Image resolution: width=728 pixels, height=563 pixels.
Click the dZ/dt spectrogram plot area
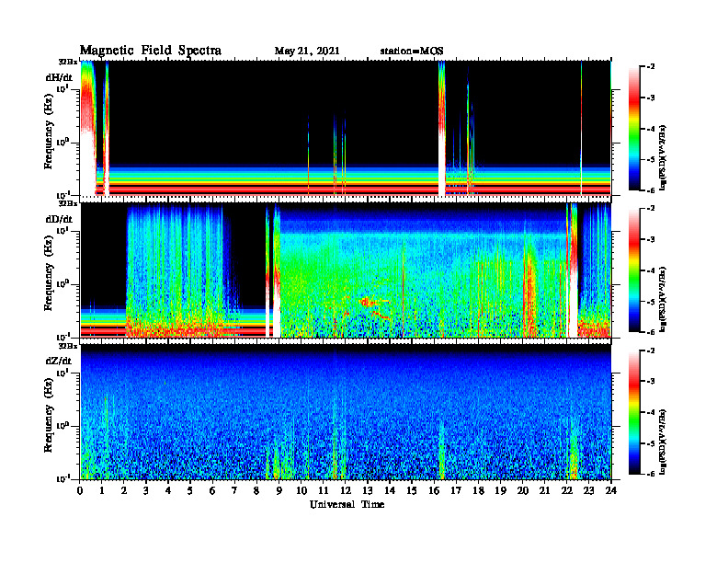click(346, 412)
